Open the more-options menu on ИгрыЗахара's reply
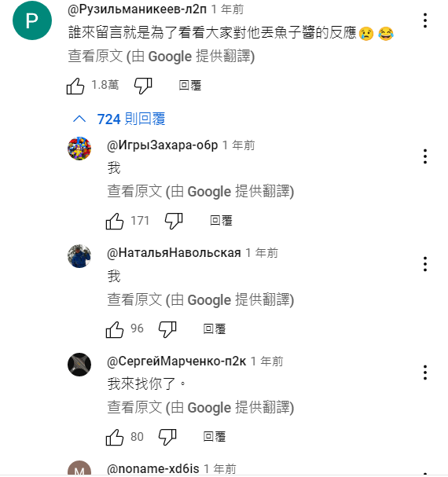The width and height of the screenshot is (448, 477). click(425, 156)
